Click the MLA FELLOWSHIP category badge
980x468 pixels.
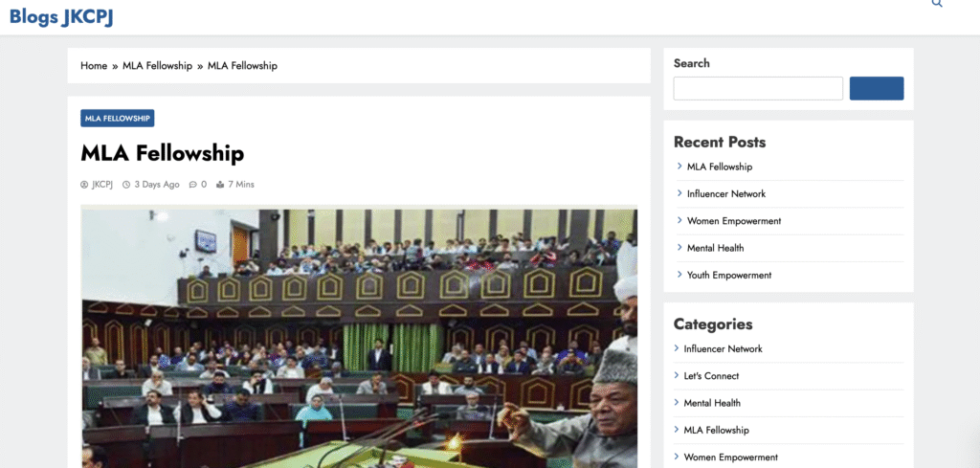pos(118,118)
